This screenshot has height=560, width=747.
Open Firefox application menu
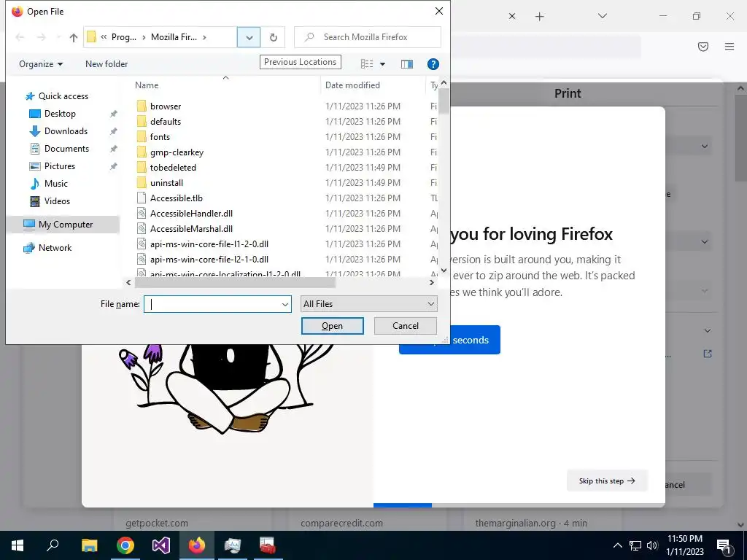pyautogui.click(x=729, y=47)
